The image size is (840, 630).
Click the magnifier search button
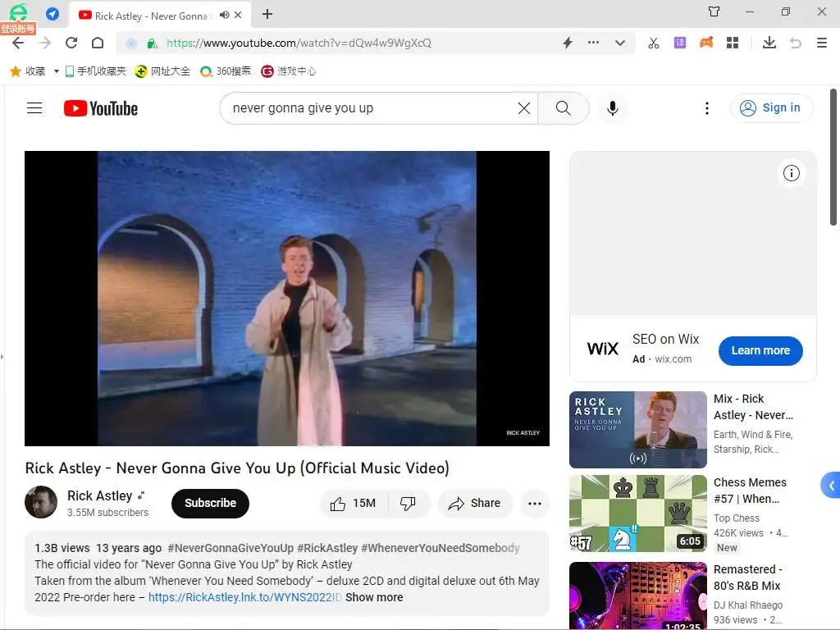[x=563, y=108]
